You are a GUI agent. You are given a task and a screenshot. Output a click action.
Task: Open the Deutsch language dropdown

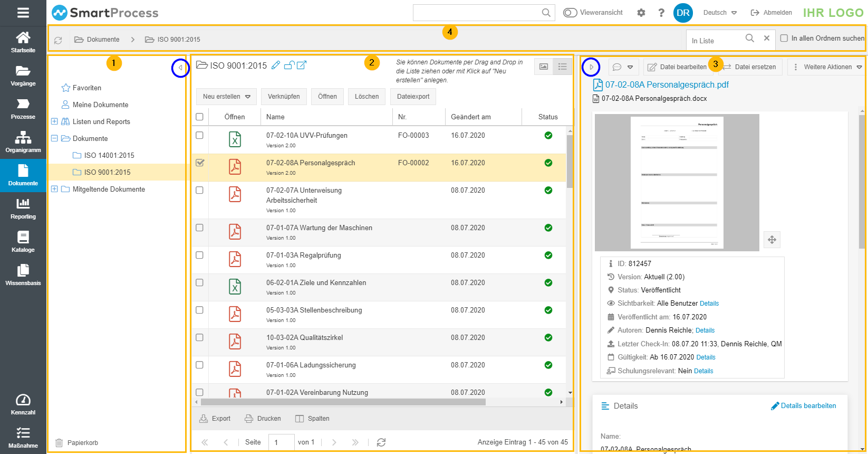[720, 13]
